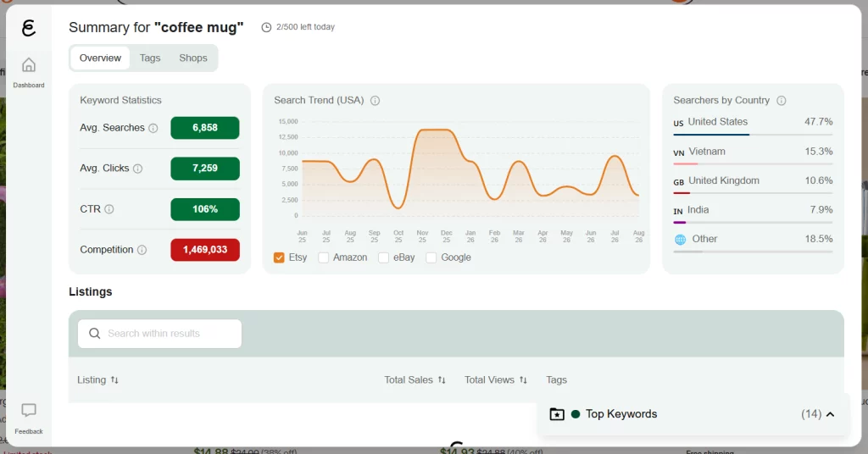The height and width of the screenshot is (454, 868).
Task: Show info for Avg. Clicks
Action: [x=138, y=169]
